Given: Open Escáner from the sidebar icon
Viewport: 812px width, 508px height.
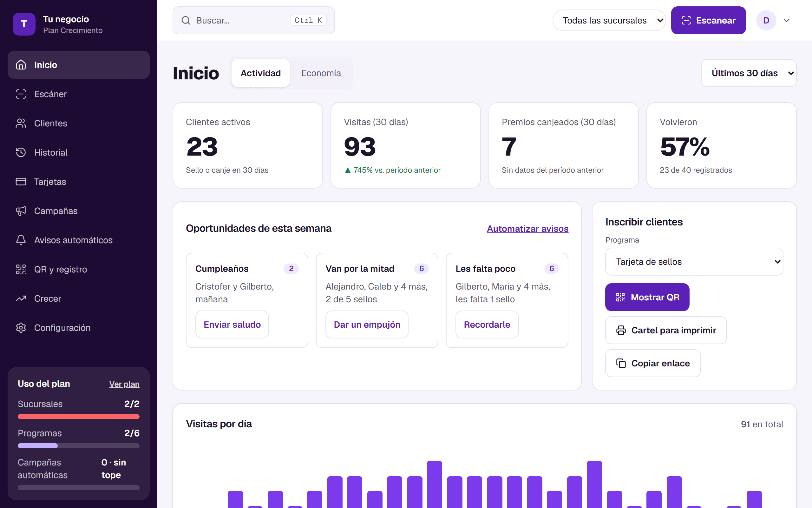Looking at the screenshot, I should pyautogui.click(x=21, y=94).
